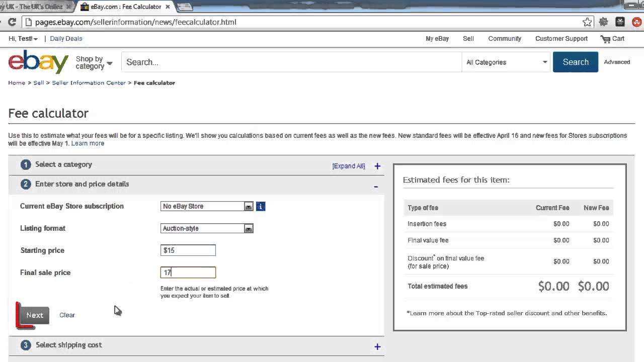Screen dimensions: 644x362
Task: Open the Listing format dropdown
Action: [207, 228]
